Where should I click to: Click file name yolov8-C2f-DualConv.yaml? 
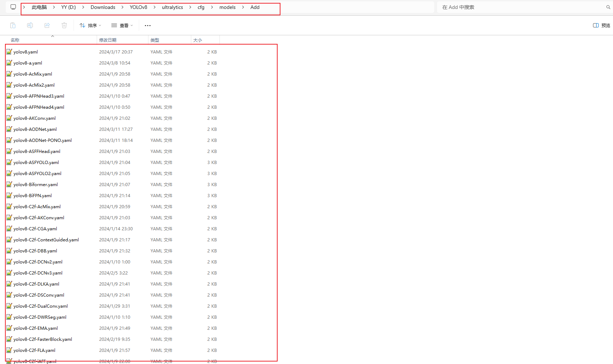(41, 306)
